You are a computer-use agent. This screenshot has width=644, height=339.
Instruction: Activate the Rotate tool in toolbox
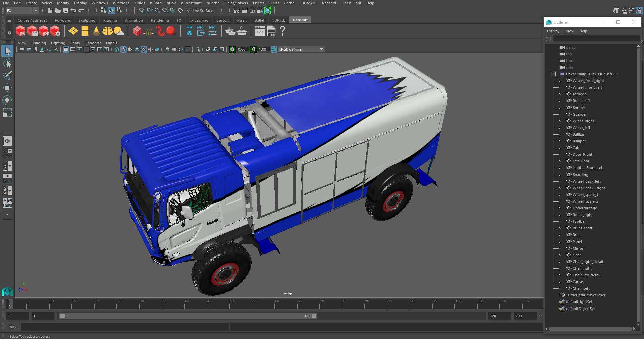[x=7, y=100]
